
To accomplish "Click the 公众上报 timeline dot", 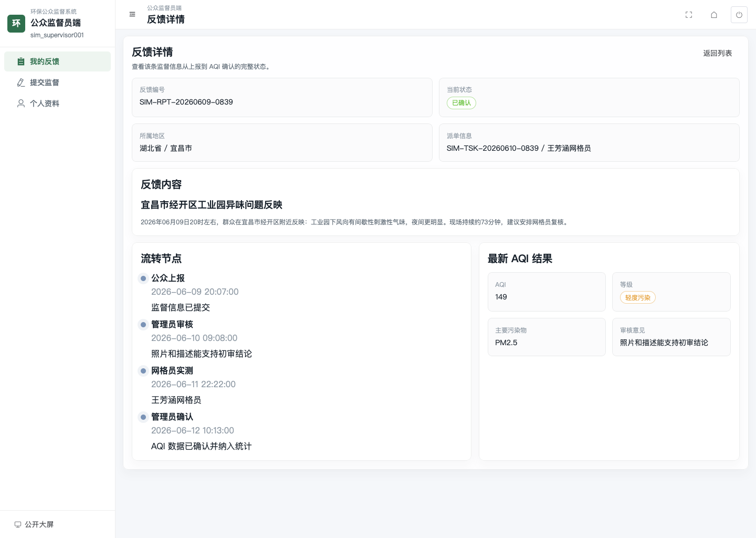I will coord(143,278).
